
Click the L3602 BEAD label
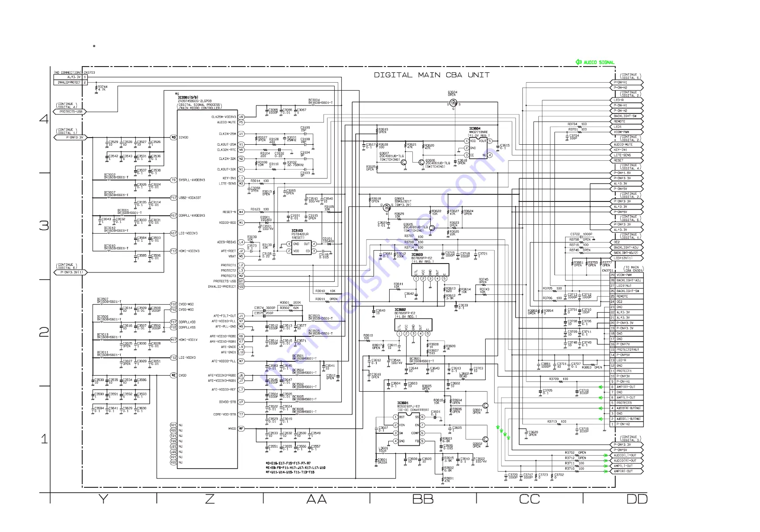(x=464, y=375)
